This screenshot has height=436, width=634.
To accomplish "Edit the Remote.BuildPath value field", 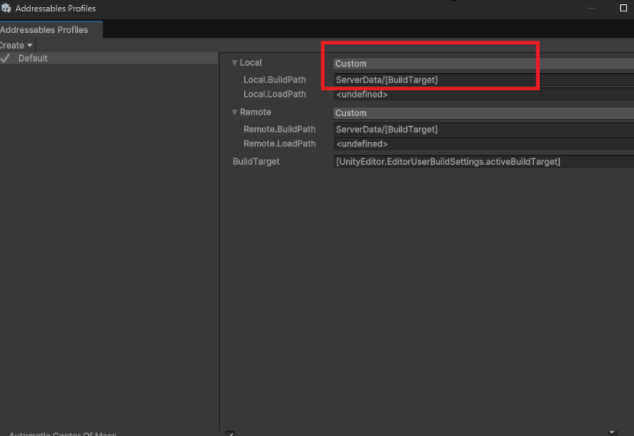I will pyautogui.click(x=484, y=129).
